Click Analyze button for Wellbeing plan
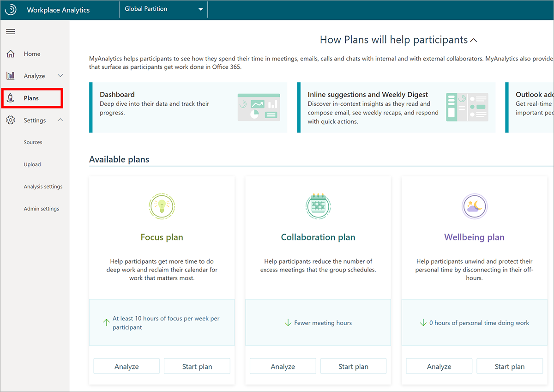Screen dimensions: 554x392 click(x=439, y=366)
